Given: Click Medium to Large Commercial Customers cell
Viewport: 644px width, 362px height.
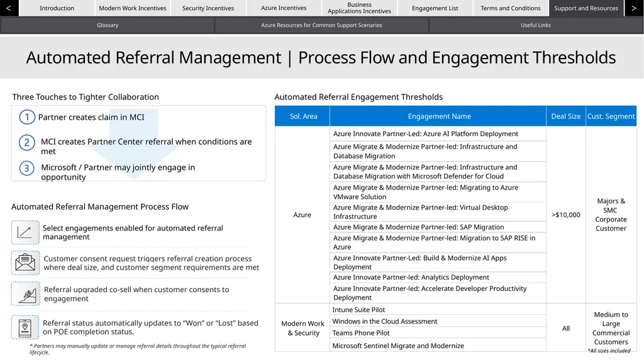Looking at the screenshot, I should [611, 328].
